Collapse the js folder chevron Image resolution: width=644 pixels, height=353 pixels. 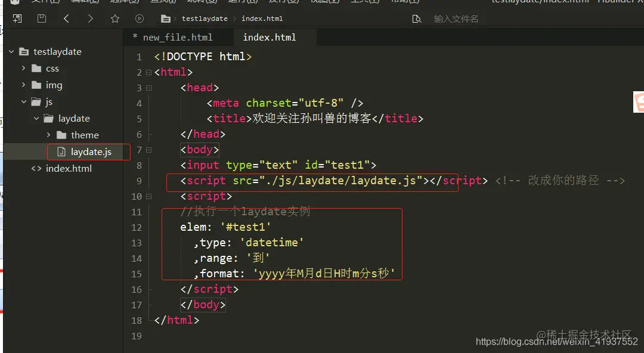tap(24, 102)
